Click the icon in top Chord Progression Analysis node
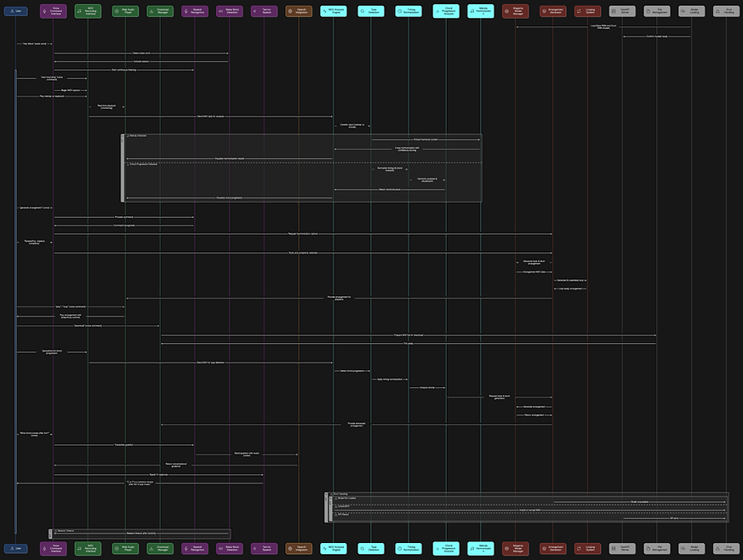The image size is (743, 560). [437, 11]
